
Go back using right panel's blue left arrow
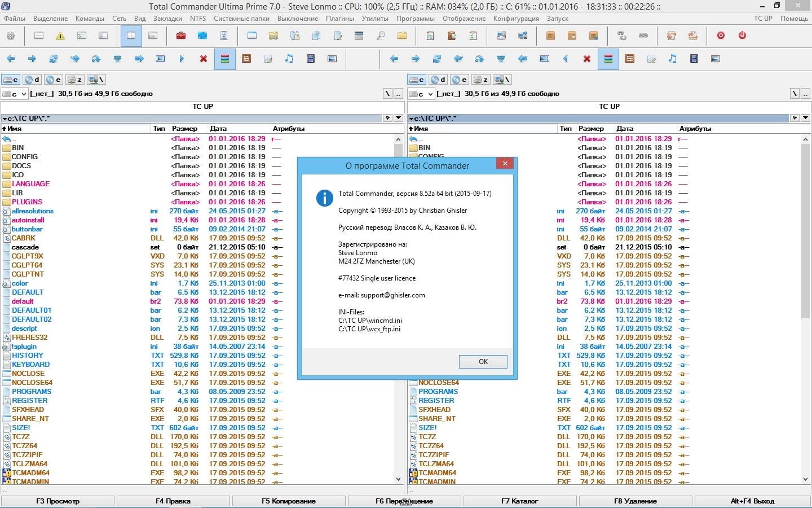pos(394,59)
